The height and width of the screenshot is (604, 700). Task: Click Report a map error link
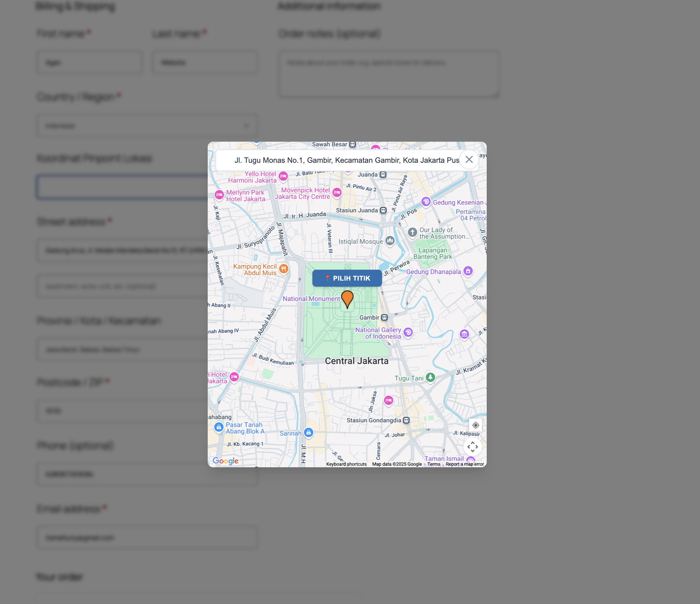point(464,464)
